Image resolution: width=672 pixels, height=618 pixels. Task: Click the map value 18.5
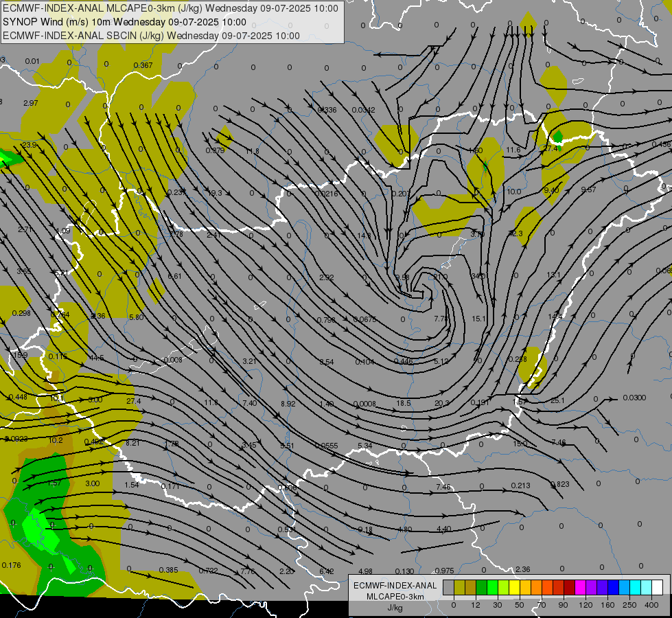tap(404, 403)
